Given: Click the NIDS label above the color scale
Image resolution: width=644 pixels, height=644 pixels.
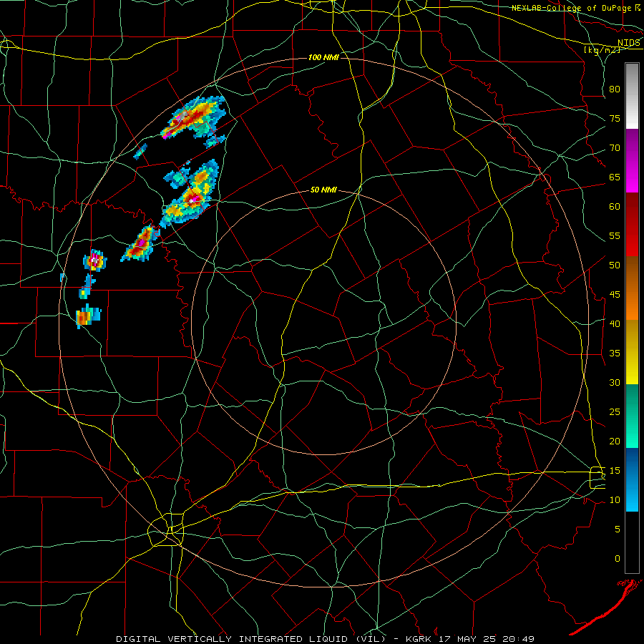Looking at the screenshot, I should tap(629, 43).
